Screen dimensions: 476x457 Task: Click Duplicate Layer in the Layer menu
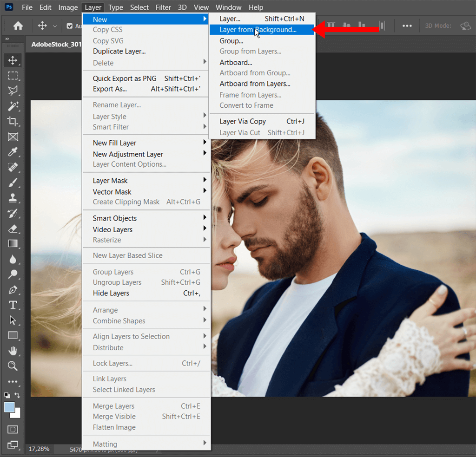click(x=119, y=51)
